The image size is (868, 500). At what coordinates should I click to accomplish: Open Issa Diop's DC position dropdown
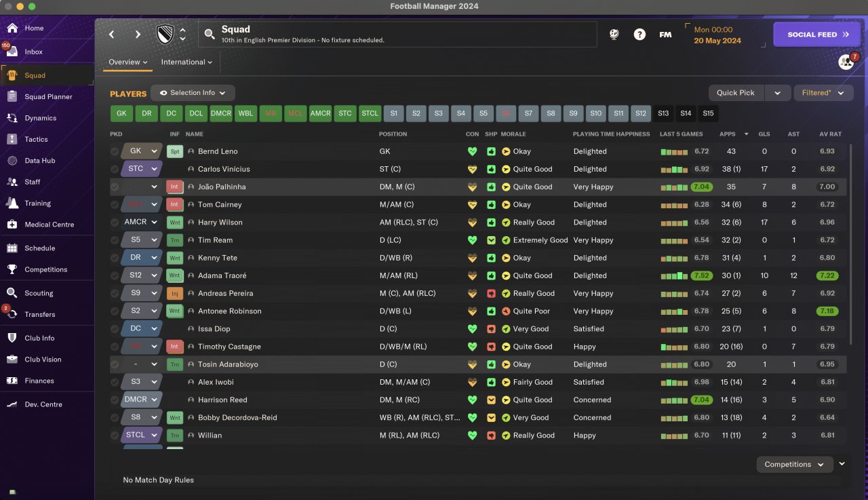point(142,329)
